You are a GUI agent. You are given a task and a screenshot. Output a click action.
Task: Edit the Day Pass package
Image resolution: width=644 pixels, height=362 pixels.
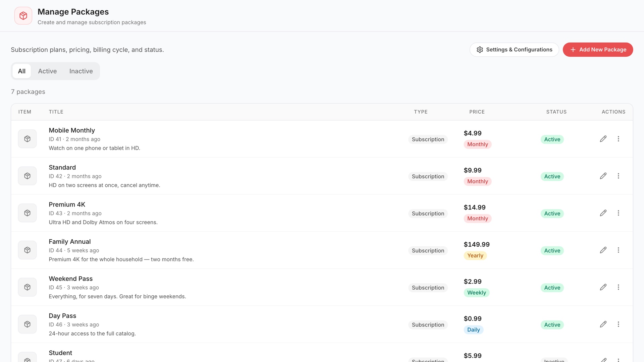[603, 324]
